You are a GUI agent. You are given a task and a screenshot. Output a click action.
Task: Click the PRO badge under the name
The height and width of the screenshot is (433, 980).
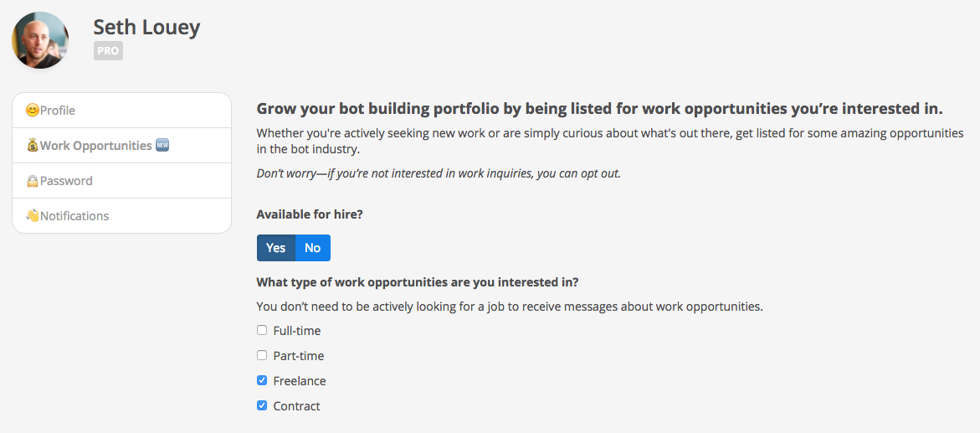coord(108,51)
